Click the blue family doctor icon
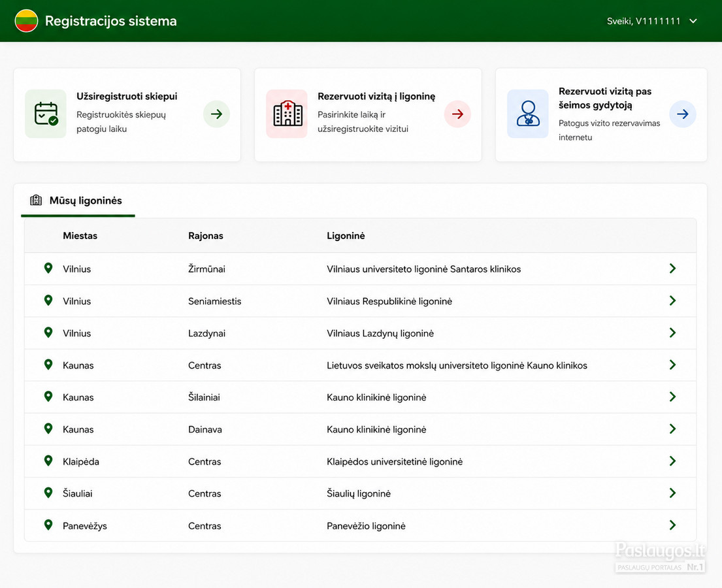Screen dimensions: 722x588 tap(528, 114)
